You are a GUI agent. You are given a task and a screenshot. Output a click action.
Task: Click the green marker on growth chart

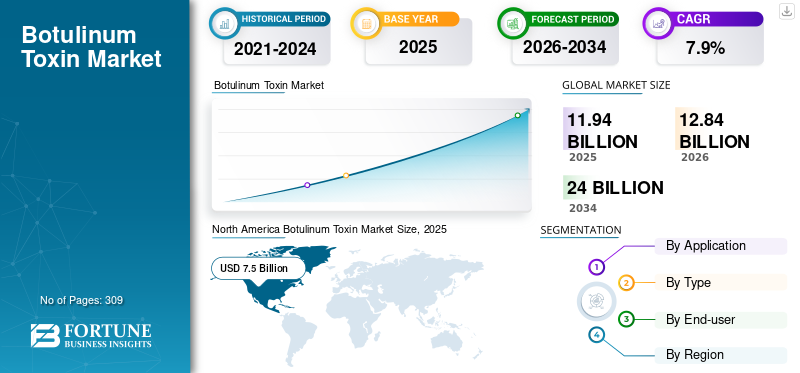coord(517,115)
